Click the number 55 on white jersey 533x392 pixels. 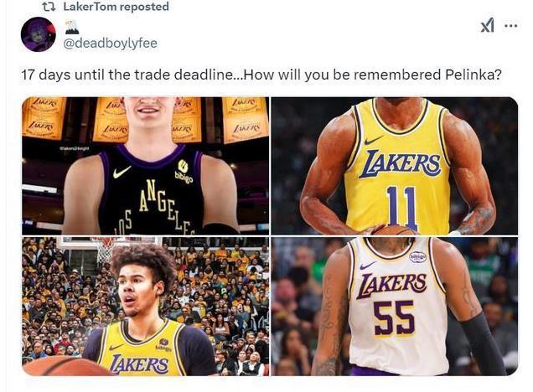(395, 317)
